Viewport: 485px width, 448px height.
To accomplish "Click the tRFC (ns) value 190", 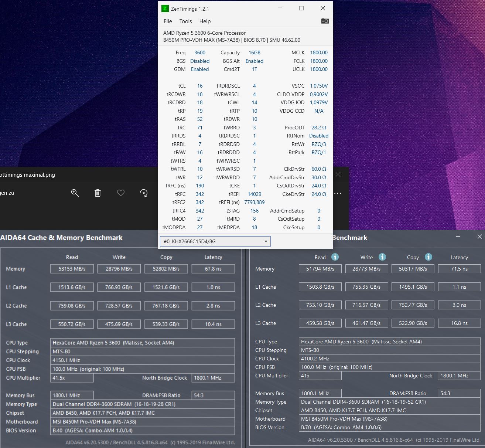I will 200,186.
